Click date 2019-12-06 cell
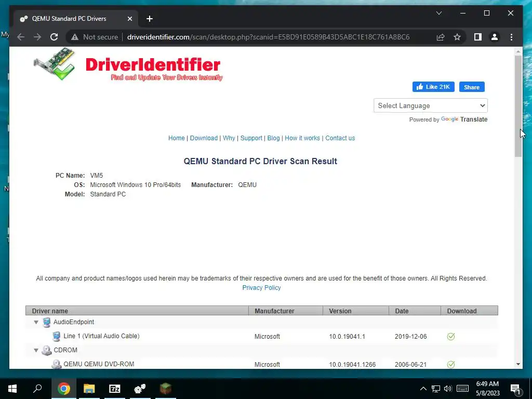532x399 pixels. pyautogui.click(x=410, y=337)
